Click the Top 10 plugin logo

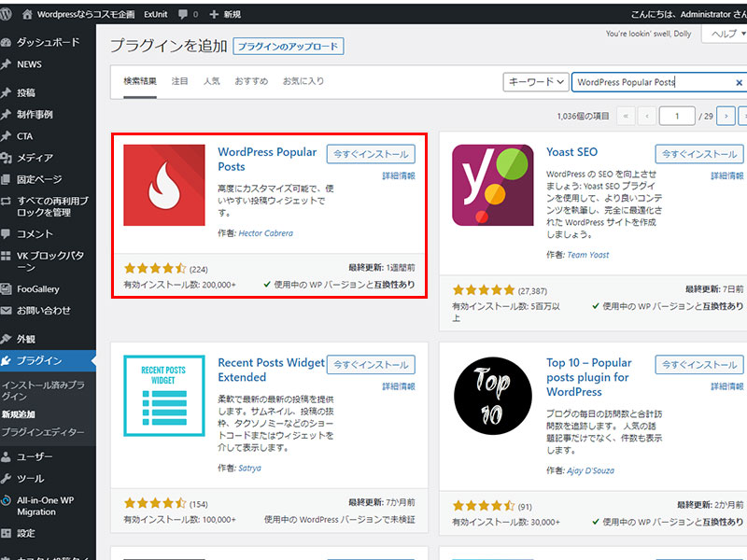tap(493, 396)
